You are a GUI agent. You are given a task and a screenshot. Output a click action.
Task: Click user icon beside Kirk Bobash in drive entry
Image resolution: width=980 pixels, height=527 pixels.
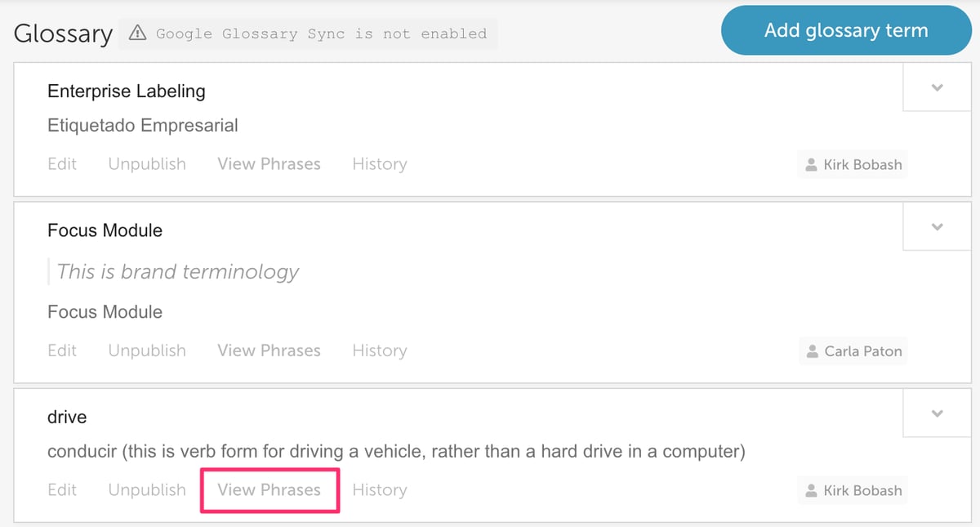(x=811, y=491)
